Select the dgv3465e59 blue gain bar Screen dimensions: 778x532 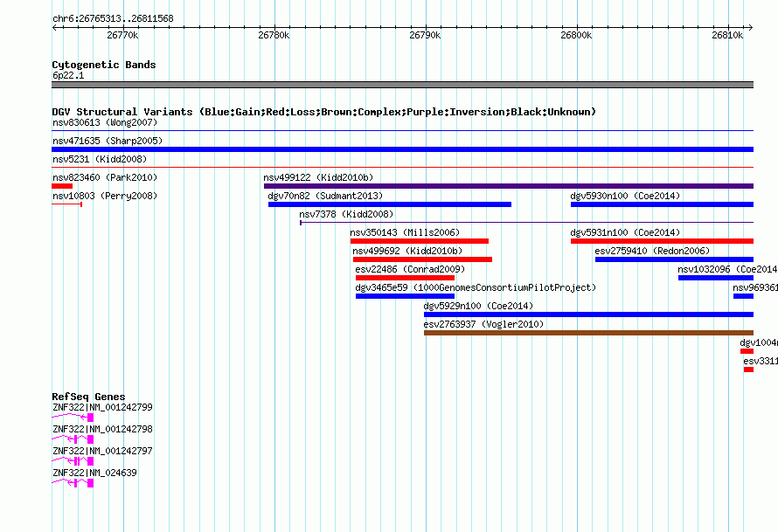click(405, 296)
